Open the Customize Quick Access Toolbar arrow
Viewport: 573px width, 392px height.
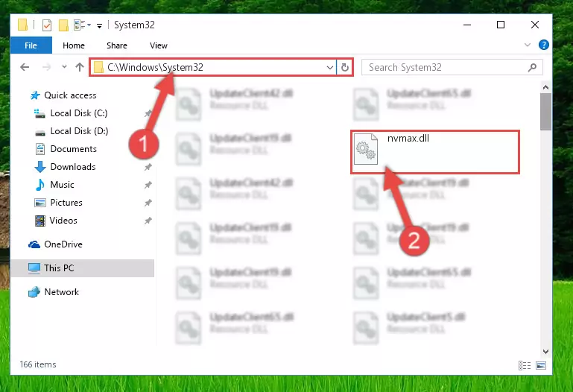tap(99, 25)
